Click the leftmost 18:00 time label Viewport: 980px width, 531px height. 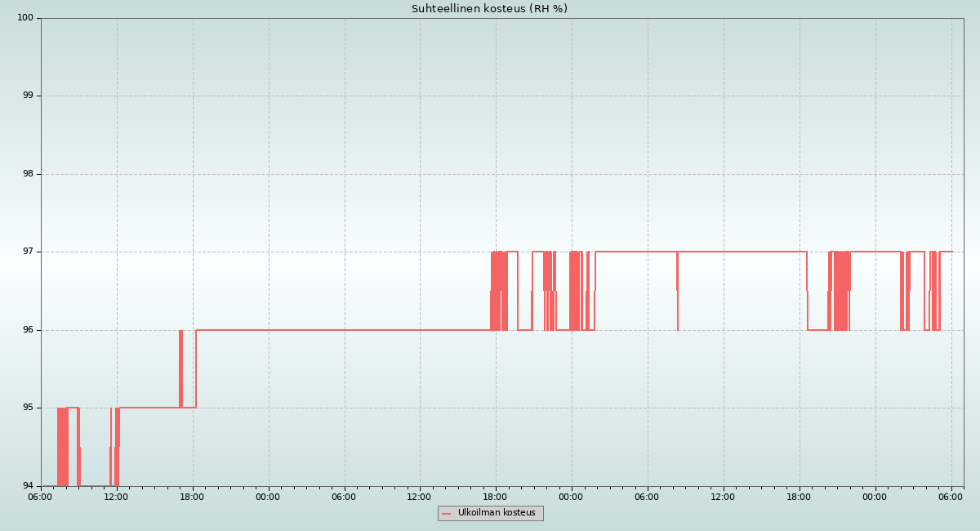pos(192,497)
